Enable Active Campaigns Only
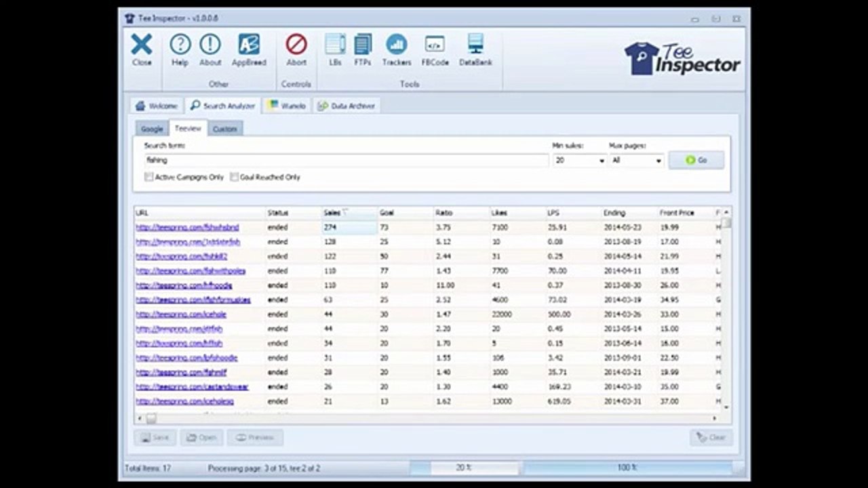 (149, 177)
